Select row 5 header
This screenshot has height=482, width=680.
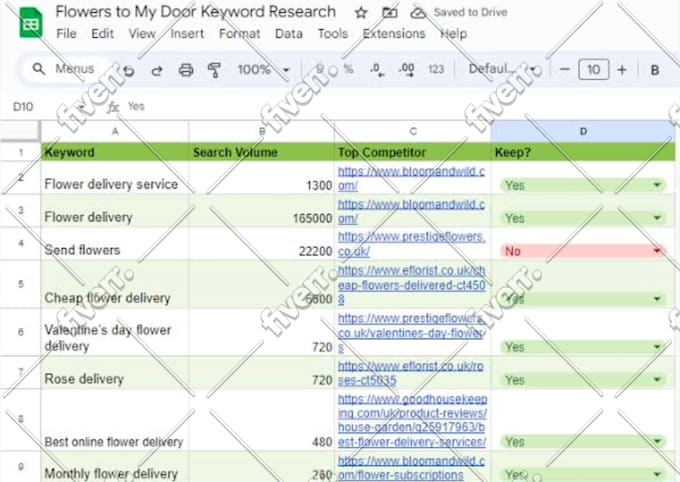pyautogui.click(x=20, y=284)
